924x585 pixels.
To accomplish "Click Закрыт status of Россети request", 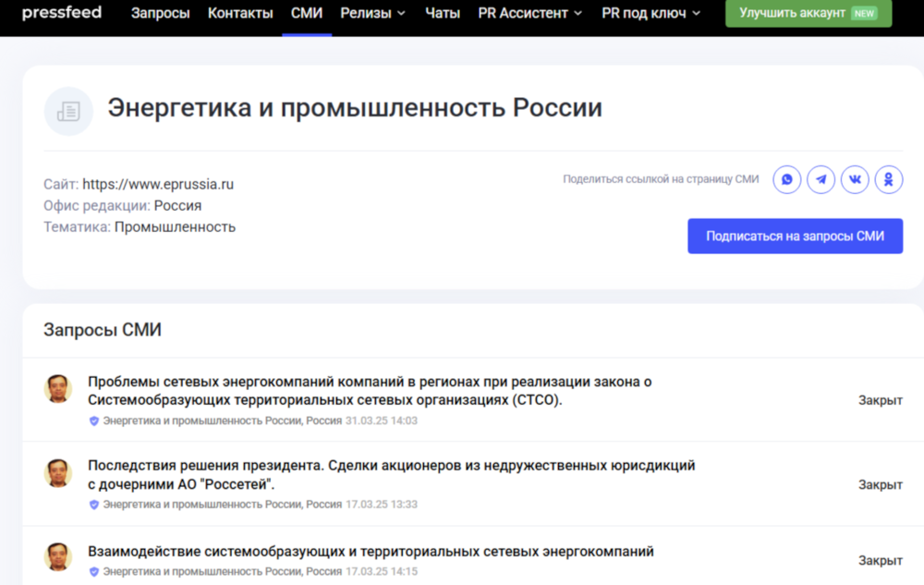I will [x=881, y=485].
